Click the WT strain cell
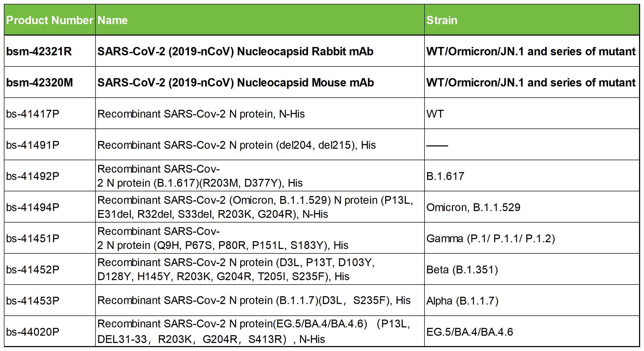The width and height of the screenshot is (644, 351). click(x=435, y=114)
